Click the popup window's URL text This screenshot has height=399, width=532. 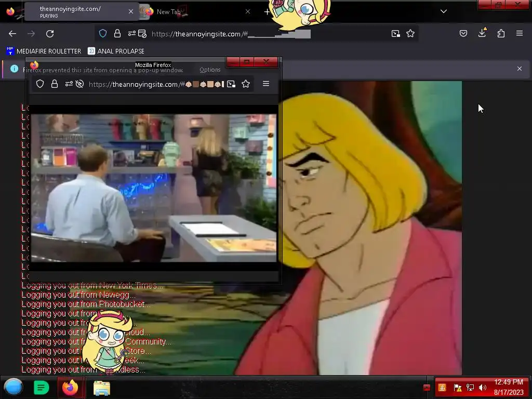[156, 84]
